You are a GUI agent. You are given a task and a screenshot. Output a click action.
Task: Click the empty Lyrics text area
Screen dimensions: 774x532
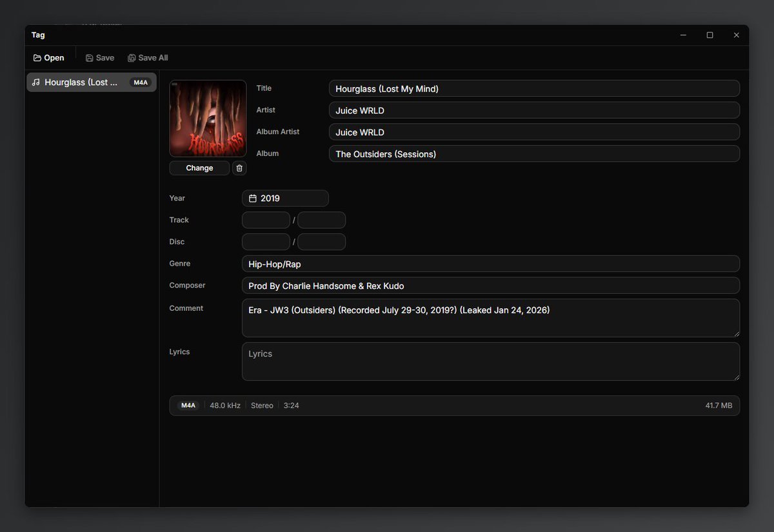491,361
